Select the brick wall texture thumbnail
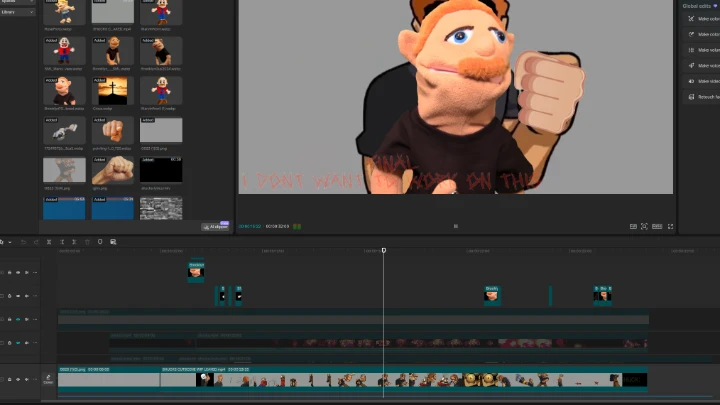720x405 pixels. (x=161, y=208)
